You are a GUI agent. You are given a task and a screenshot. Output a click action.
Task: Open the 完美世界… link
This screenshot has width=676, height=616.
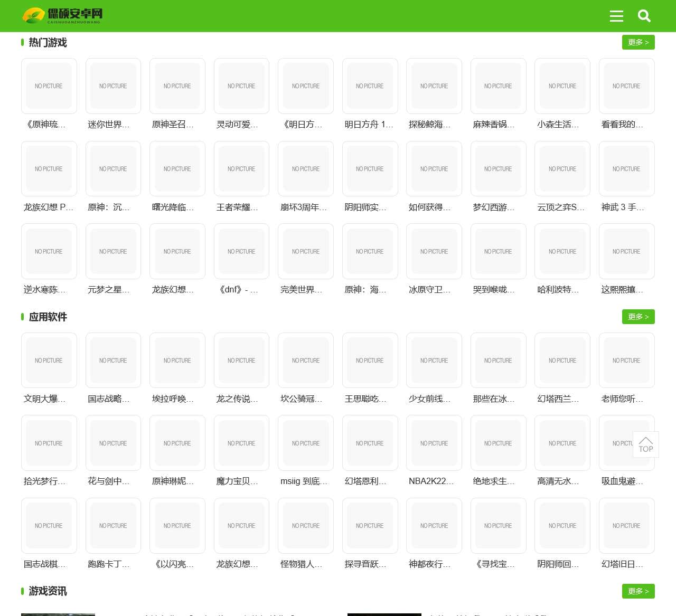tap(302, 290)
